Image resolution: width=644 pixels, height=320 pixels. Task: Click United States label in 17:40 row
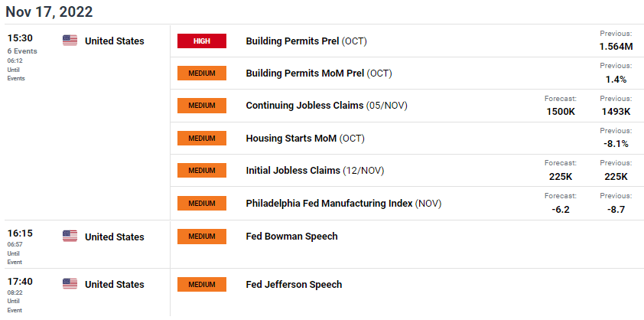(x=115, y=284)
